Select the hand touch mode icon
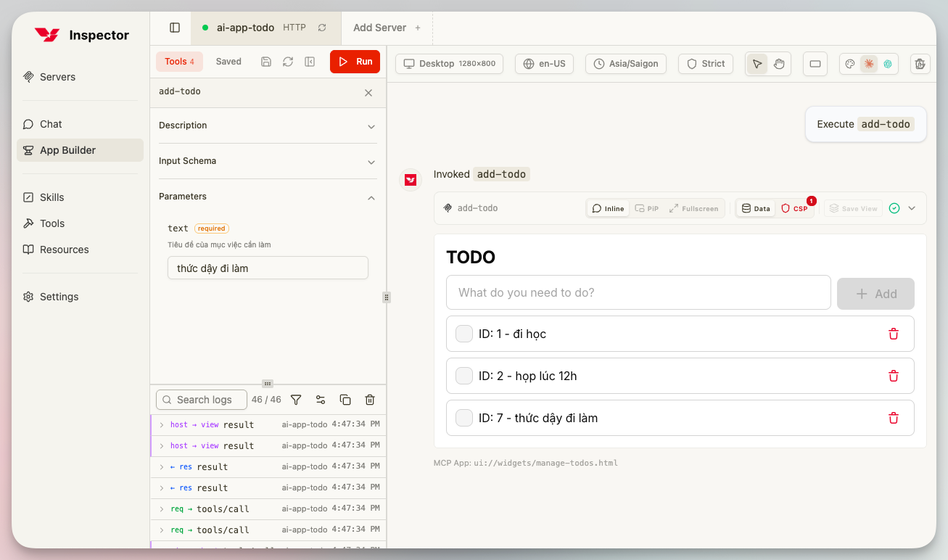The image size is (948, 560). [779, 64]
